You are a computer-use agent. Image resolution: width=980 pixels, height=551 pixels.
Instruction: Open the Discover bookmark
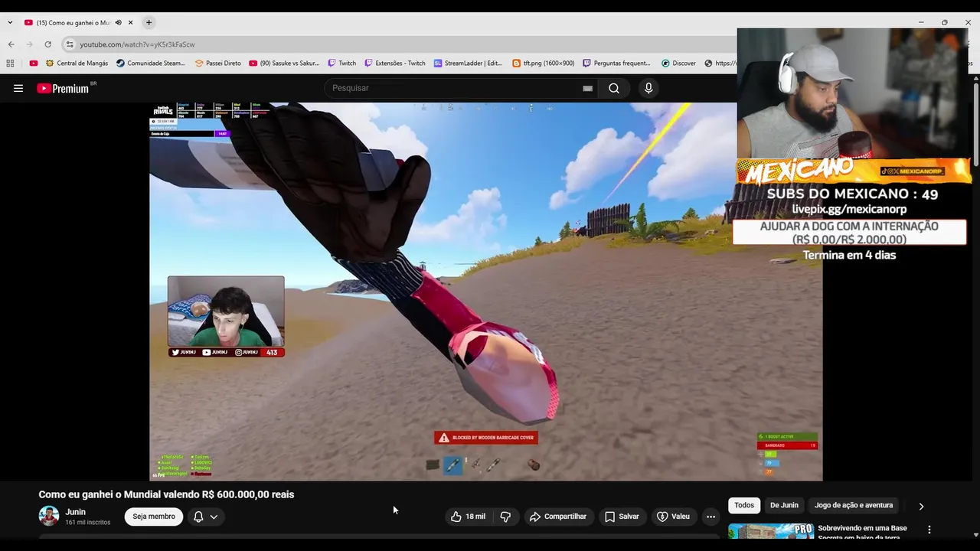(678, 64)
